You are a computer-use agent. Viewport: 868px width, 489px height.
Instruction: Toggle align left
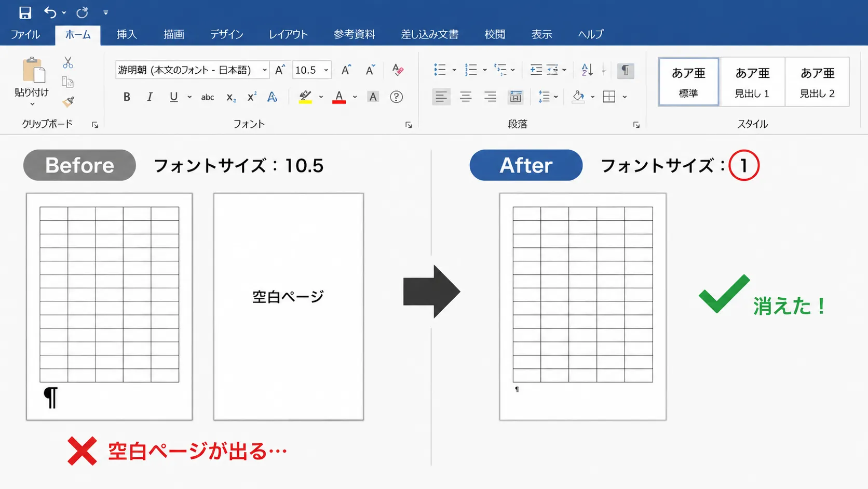tap(441, 97)
